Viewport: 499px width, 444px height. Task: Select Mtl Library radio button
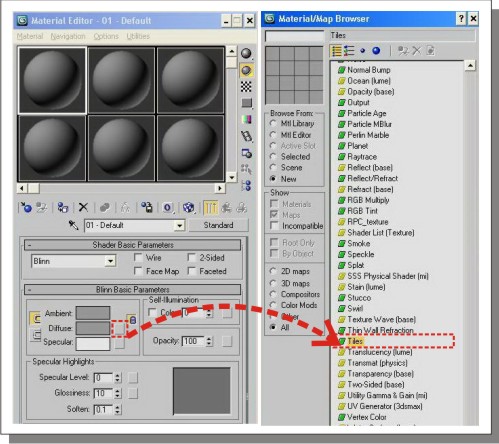[273, 123]
